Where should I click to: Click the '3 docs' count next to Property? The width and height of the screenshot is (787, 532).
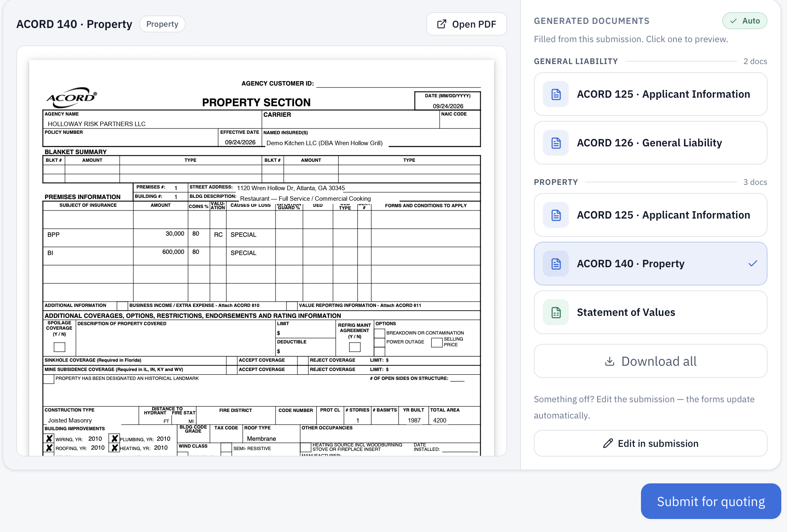point(755,182)
